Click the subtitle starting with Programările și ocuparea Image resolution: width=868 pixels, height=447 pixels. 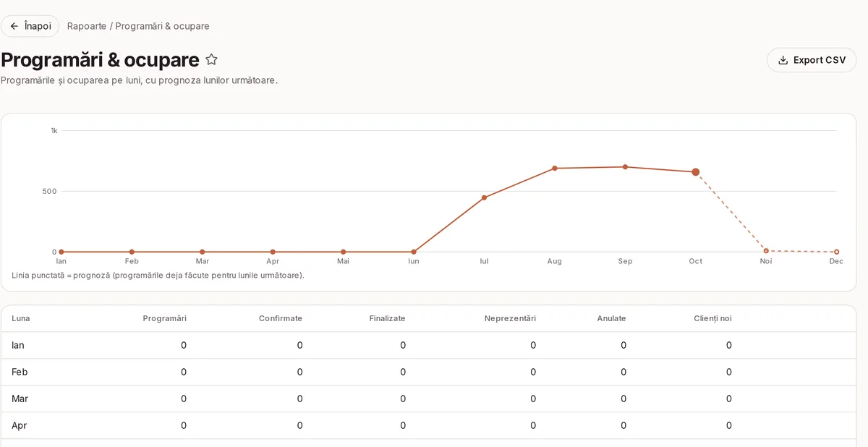click(x=140, y=80)
